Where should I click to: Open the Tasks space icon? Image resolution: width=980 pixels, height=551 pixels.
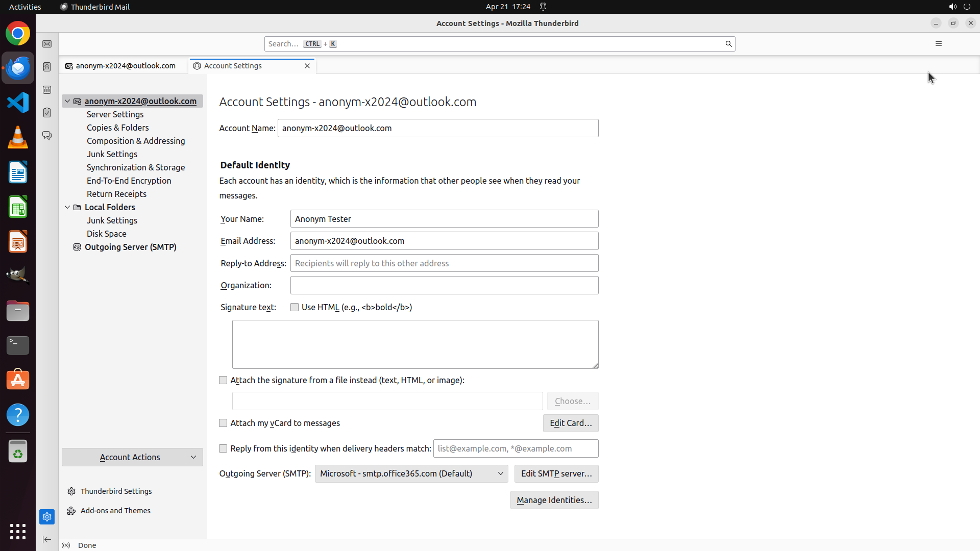pyautogui.click(x=47, y=113)
